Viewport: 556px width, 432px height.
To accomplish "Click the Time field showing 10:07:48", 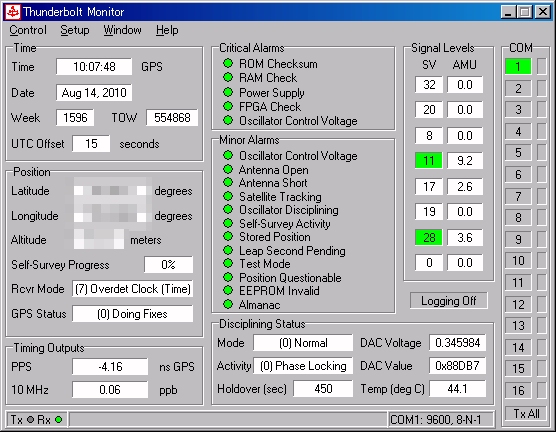I will pyautogui.click(x=94, y=67).
